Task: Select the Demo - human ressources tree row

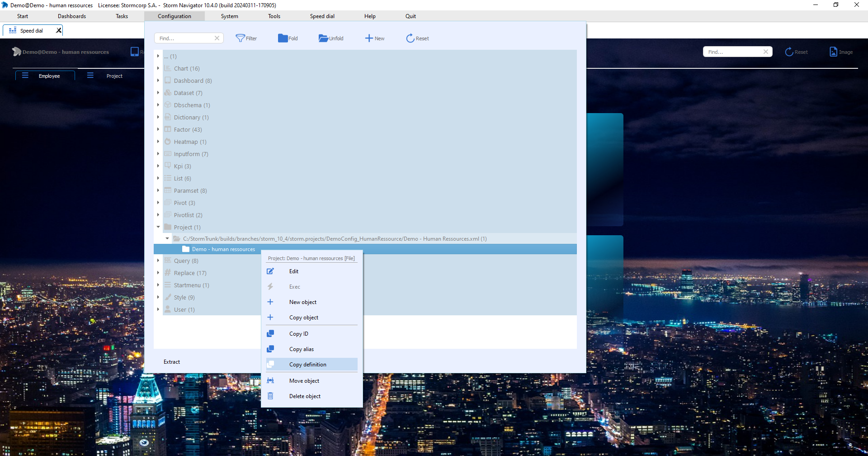Action: coord(365,249)
